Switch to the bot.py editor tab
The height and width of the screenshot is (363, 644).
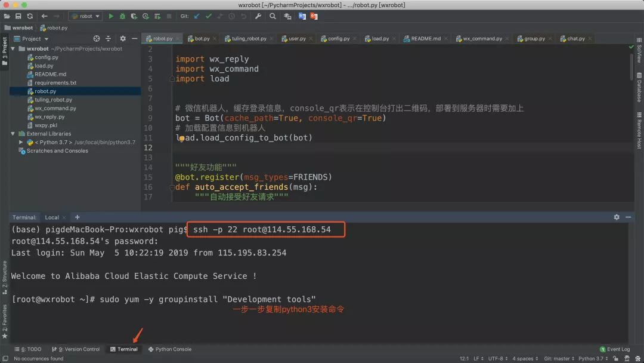(x=202, y=39)
